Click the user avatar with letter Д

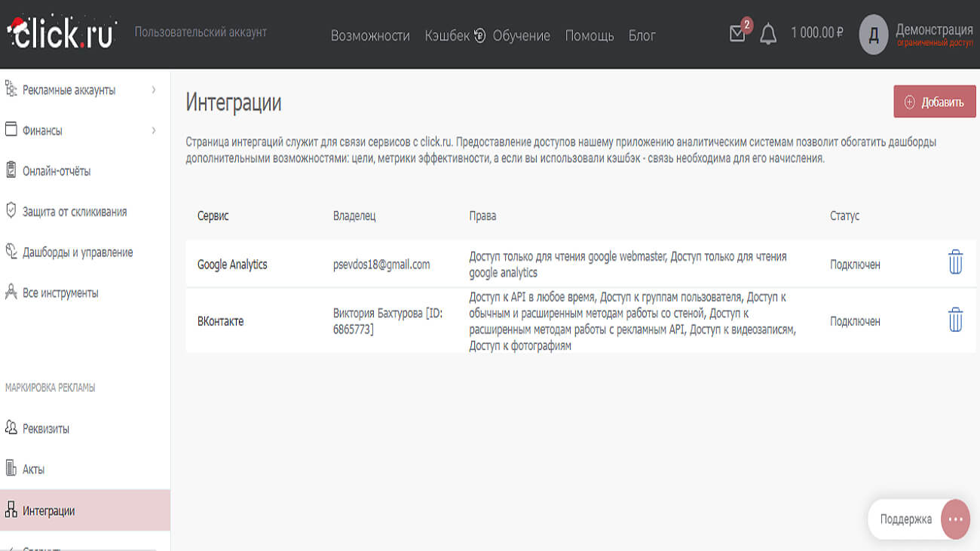tap(874, 35)
